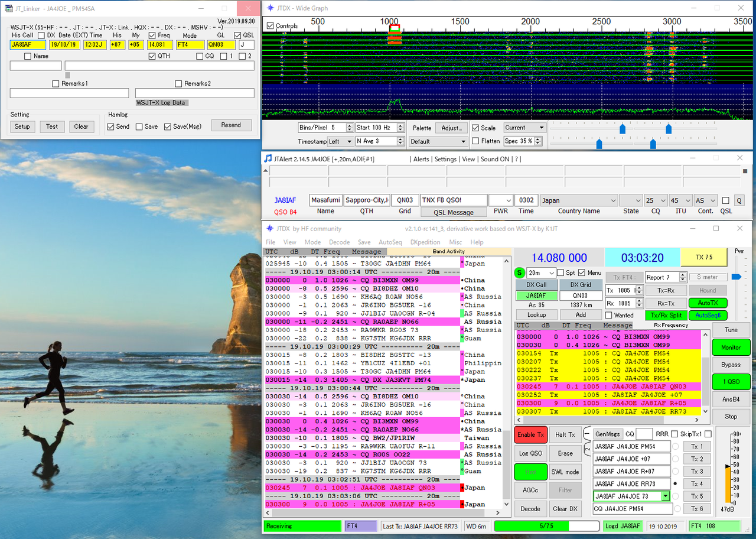Open the Mode menu in JTDX
The width and height of the screenshot is (756, 539).
[x=312, y=242]
